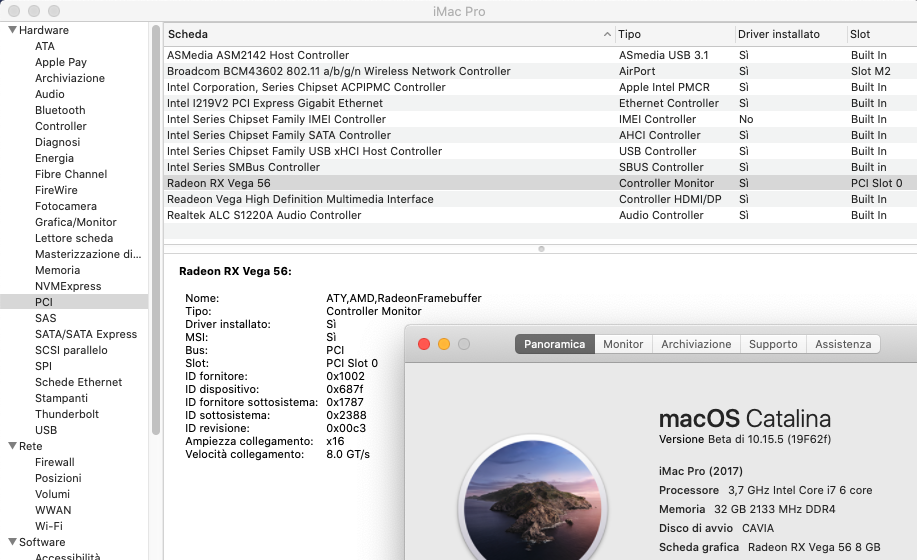Click the Radeon RX Vega 56 8 GB text
The height and width of the screenshot is (560, 917).
(814, 547)
